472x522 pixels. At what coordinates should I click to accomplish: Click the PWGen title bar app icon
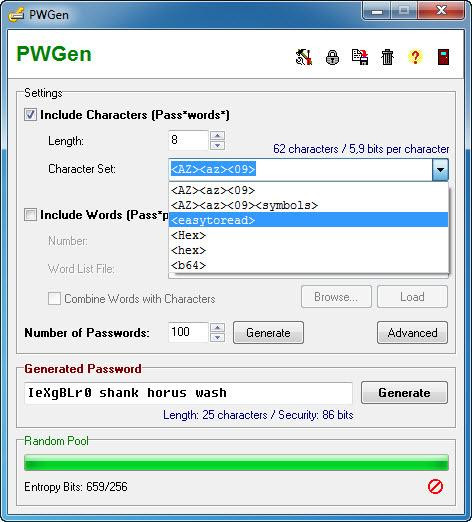(16, 14)
